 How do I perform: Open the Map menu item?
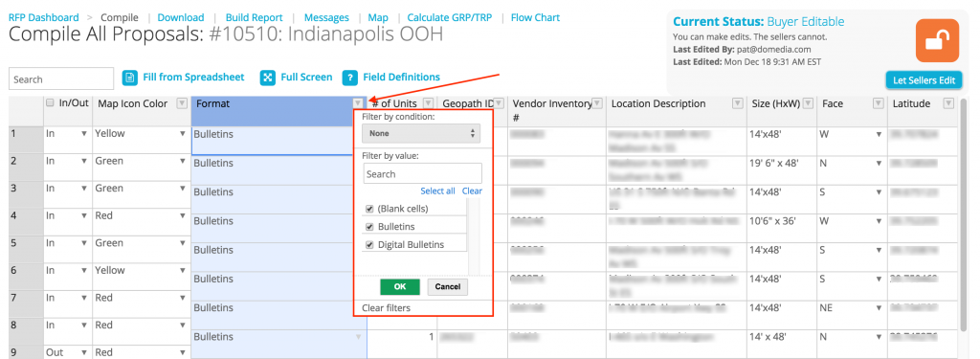(x=378, y=17)
